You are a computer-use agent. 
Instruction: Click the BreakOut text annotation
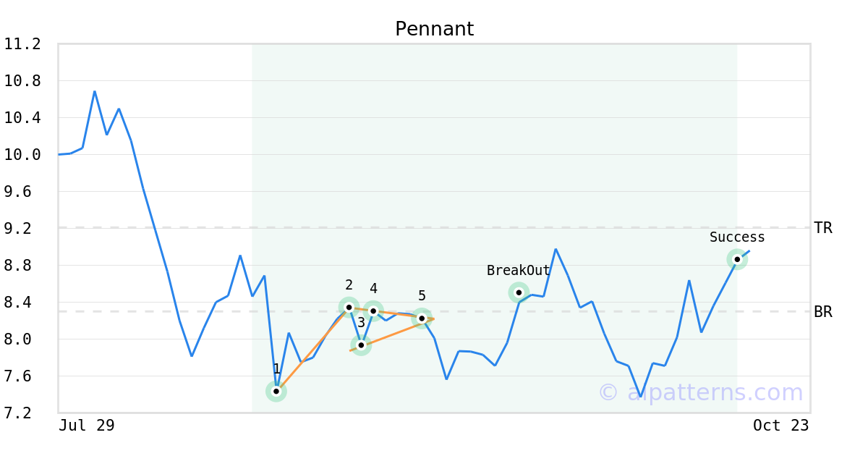[518, 271]
